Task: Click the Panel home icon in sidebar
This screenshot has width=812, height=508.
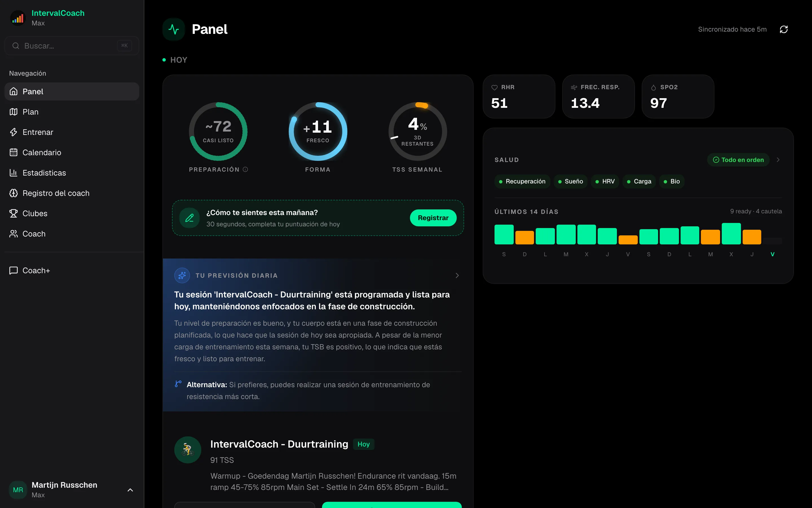Action: (x=14, y=91)
